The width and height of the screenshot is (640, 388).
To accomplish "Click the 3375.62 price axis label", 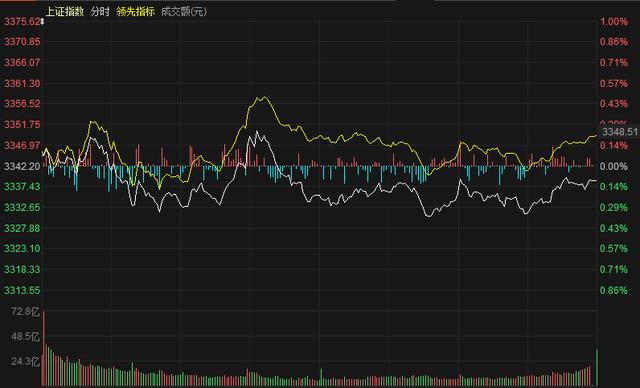I will [x=22, y=21].
